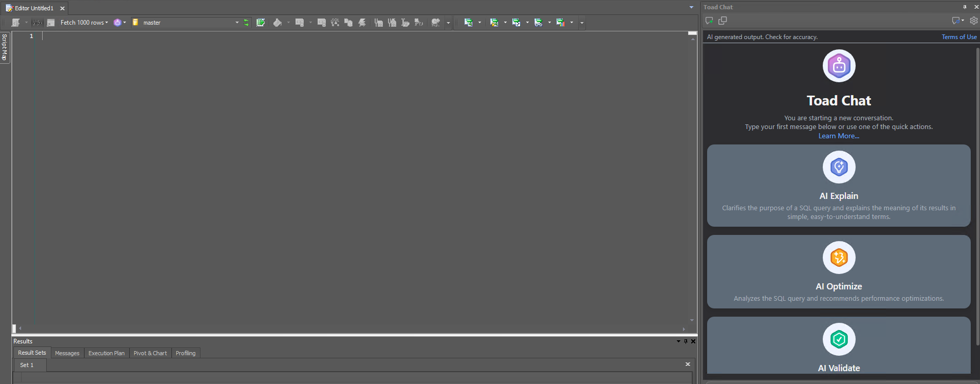Click the hierarchy parentheses toolbar icon
The width and height of the screenshot is (980, 384).
[x=419, y=23]
